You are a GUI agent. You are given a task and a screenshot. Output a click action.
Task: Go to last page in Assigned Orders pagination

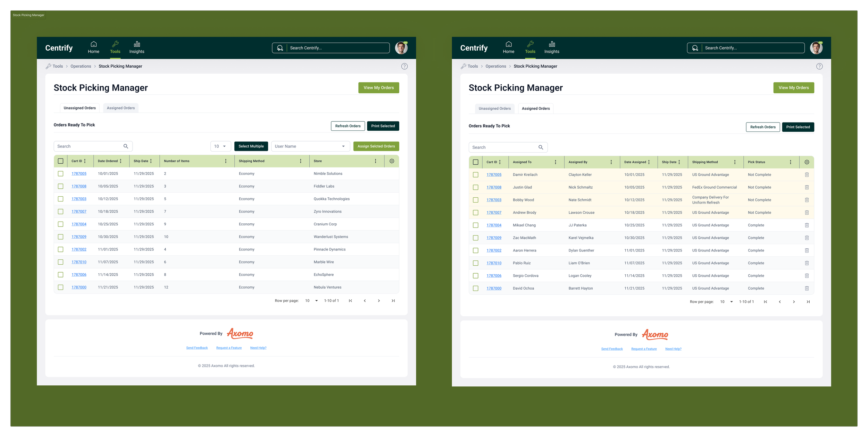[x=808, y=302]
